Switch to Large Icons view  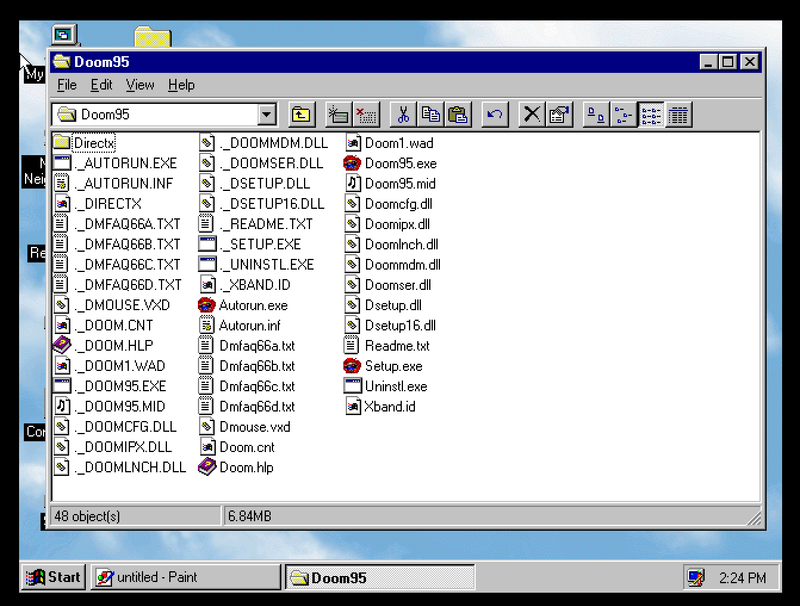point(594,115)
